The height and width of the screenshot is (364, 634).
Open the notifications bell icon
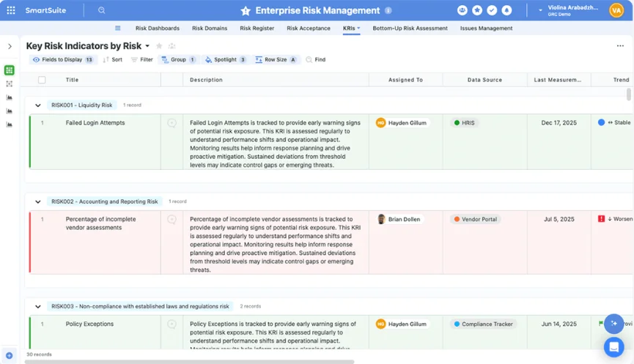506,10
